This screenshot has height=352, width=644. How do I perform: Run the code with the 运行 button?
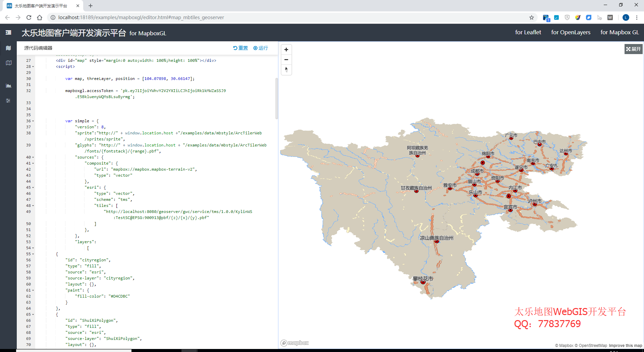click(x=261, y=48)
